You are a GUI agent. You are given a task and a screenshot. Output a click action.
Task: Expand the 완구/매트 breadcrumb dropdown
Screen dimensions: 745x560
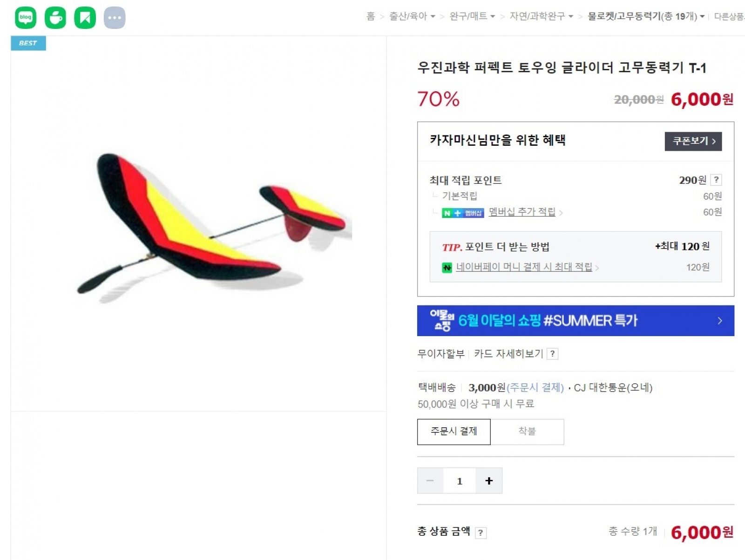pyautogui.click(x=472, y=16)
